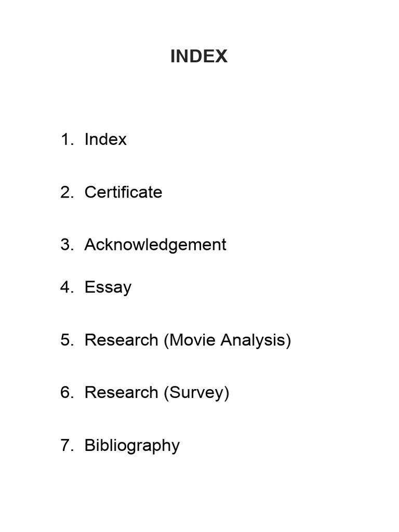This screenshot has width=399, height=532.
Task: Click list number 7 beside Bibliography
Action: (67, 445)
